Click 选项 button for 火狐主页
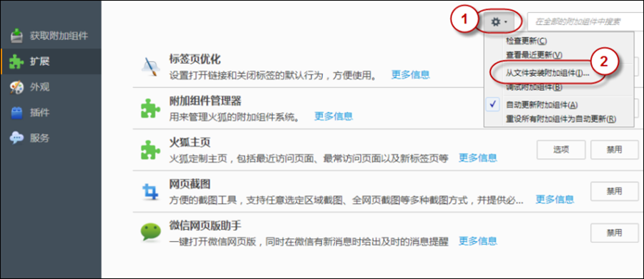 click(x=561, y=150)
